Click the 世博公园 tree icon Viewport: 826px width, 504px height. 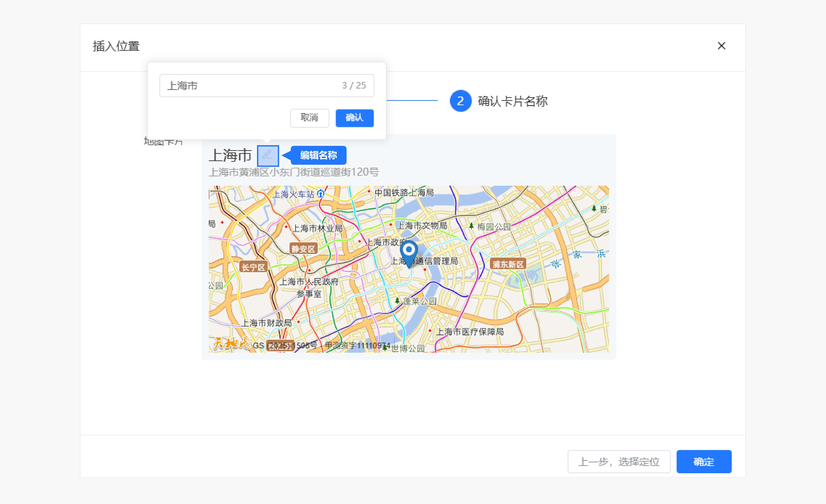tap(385, 348)
